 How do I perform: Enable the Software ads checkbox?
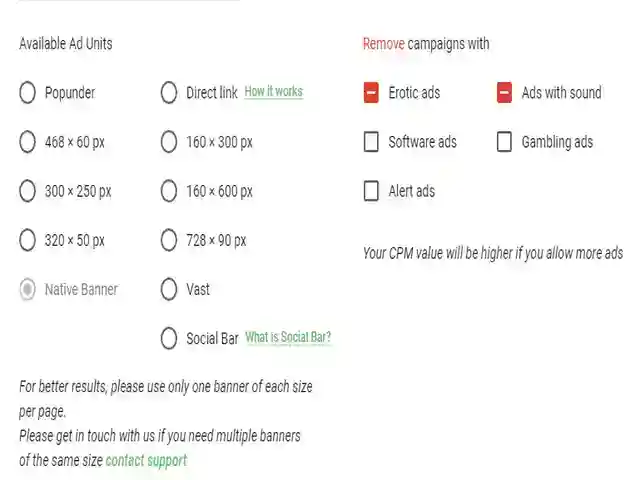(371, 142)
